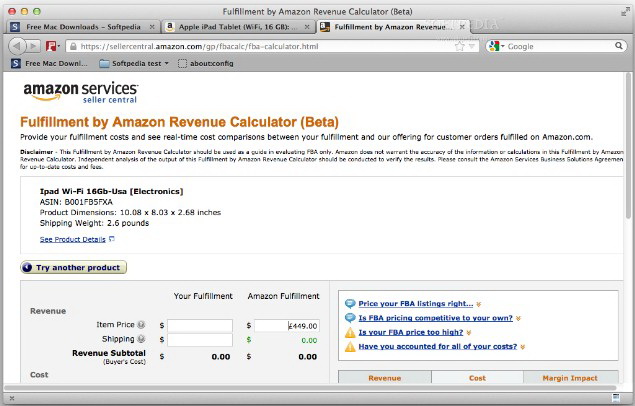Select the Margin Impact chart tab

coord(570,377)
